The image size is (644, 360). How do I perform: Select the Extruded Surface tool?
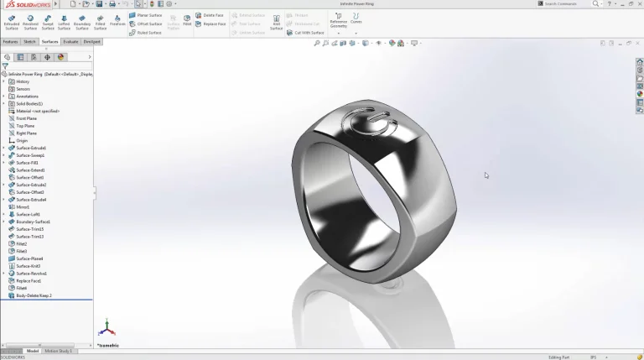tap(11, 21)
